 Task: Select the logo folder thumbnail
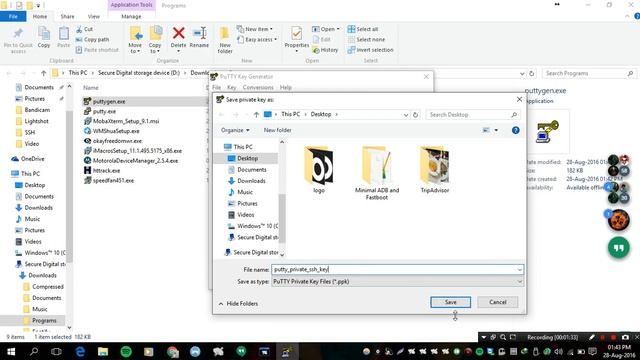(x=319, y=169)
